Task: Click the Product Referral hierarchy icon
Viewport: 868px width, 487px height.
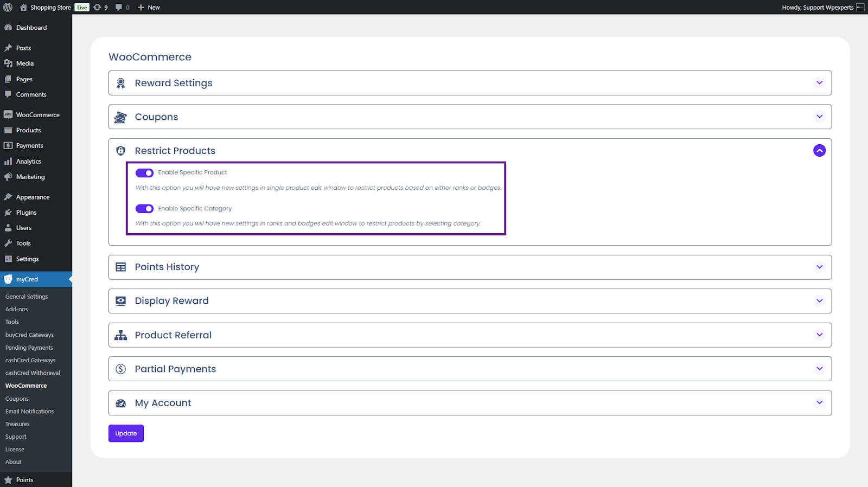Action: click(121, 335)
